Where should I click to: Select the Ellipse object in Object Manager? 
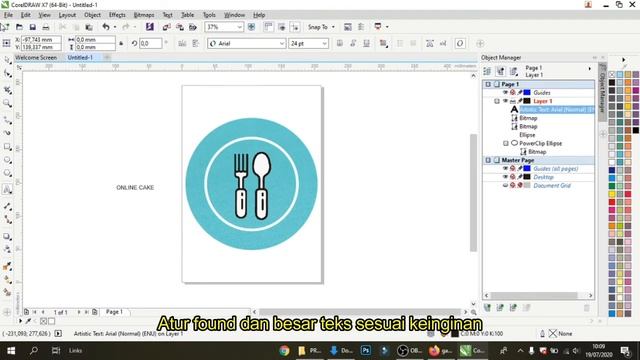(527, 135)
